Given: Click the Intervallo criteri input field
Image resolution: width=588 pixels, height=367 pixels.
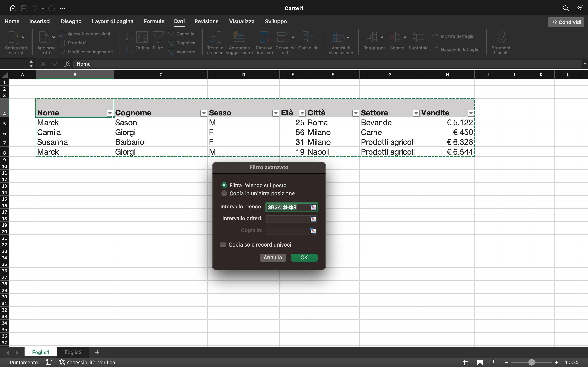Looking at the screenshot, I should pos(288,219).
